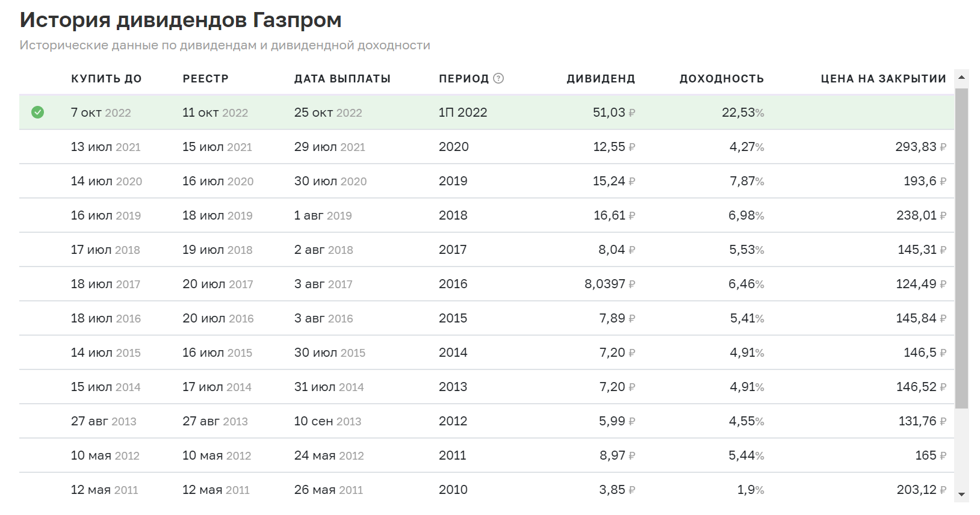Viewport: 980px width, 515px height.
Task: Click the period cell 1П 2022
Action: point(463,113)
